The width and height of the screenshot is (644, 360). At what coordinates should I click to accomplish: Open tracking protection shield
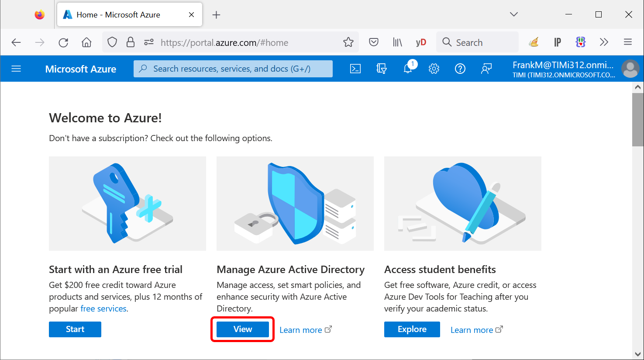[x=112, y=42]
